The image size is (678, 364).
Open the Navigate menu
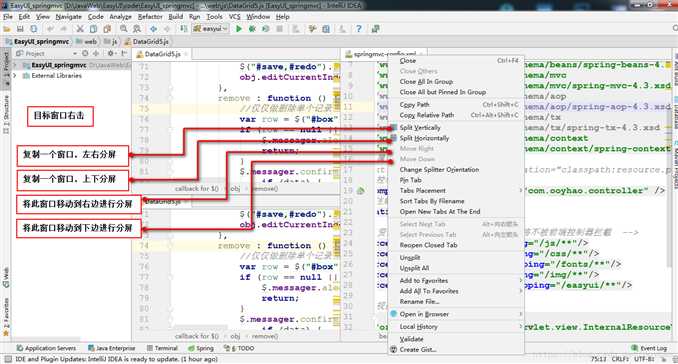(x=68, y=17)
